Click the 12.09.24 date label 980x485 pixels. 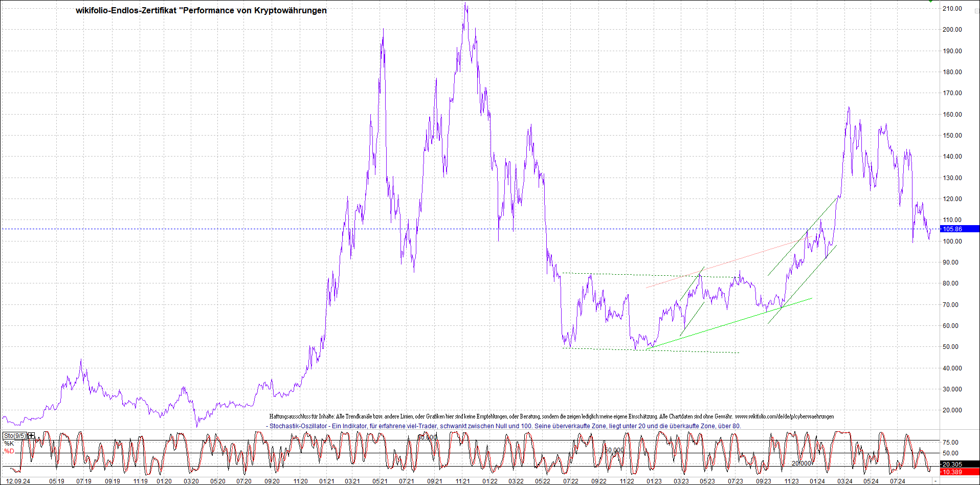18,481
